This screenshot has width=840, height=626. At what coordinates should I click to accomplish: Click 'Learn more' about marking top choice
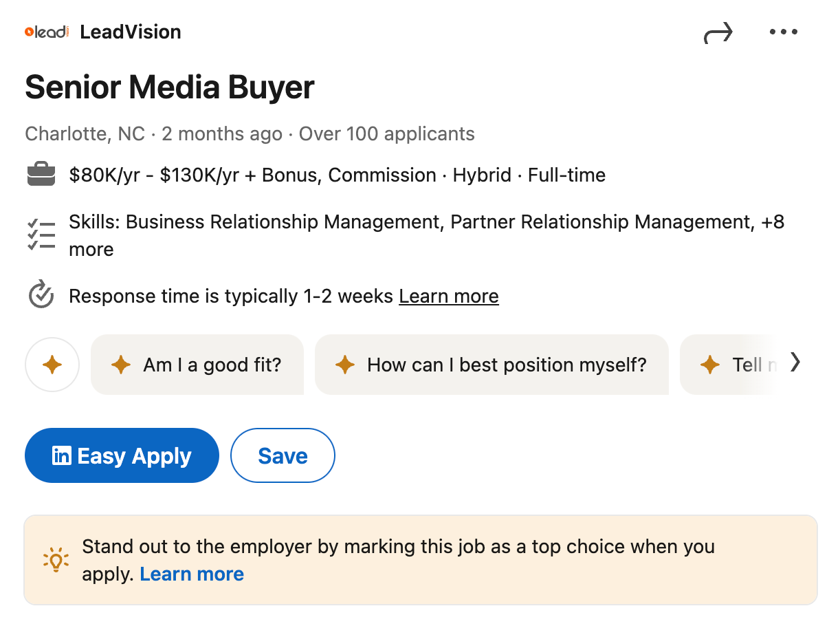[191, 574]
